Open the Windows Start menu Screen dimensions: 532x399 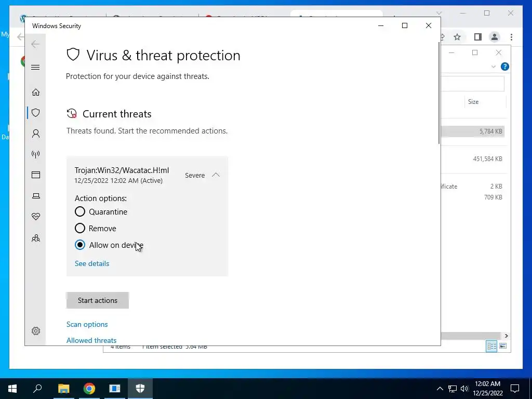point(12,389)
